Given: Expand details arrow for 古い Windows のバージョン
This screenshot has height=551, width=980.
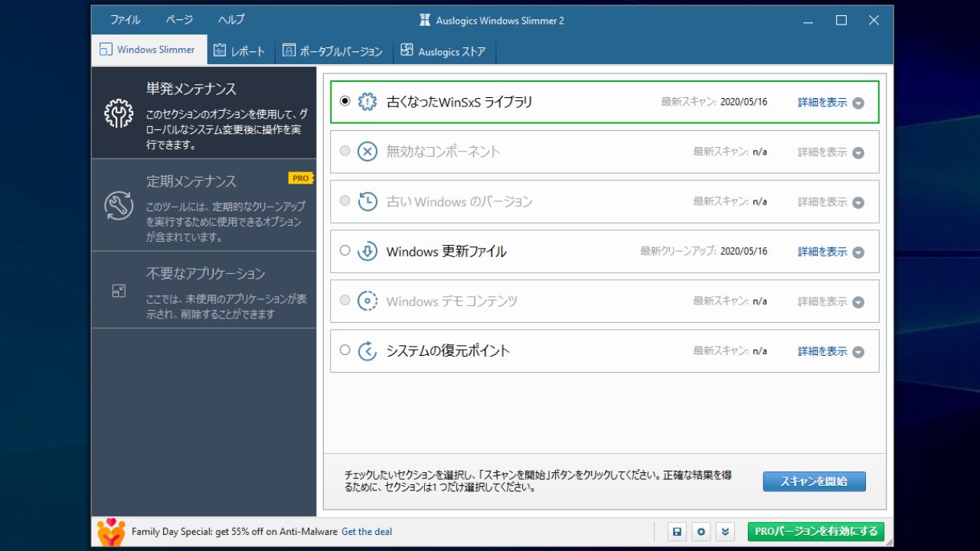Looking at the screenshot, I should (x=858, y=202).
